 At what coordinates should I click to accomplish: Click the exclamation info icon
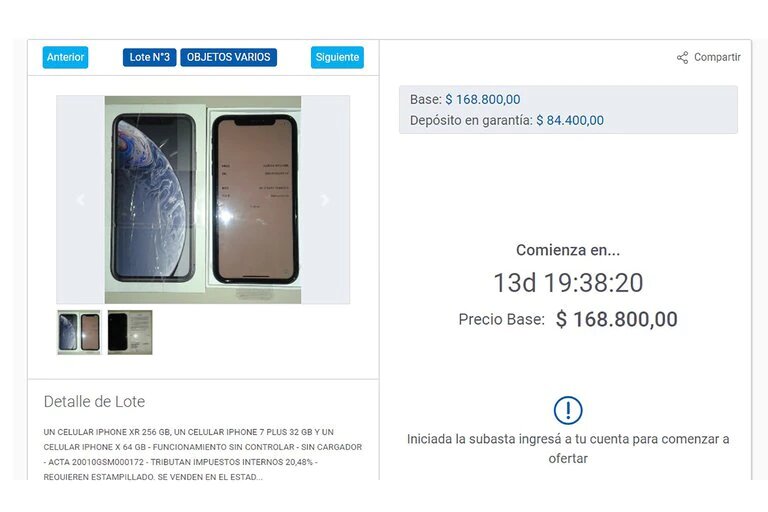tap(568, 410)
